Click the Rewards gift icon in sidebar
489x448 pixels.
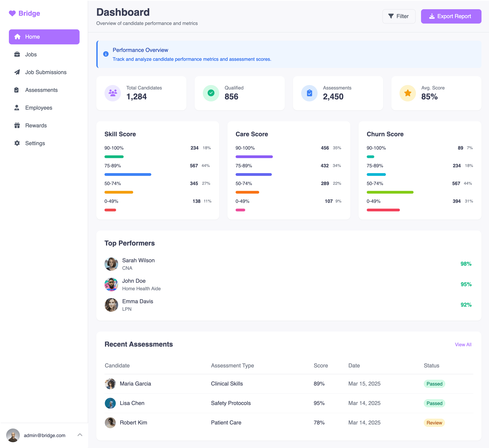click(x=17, y=125)
